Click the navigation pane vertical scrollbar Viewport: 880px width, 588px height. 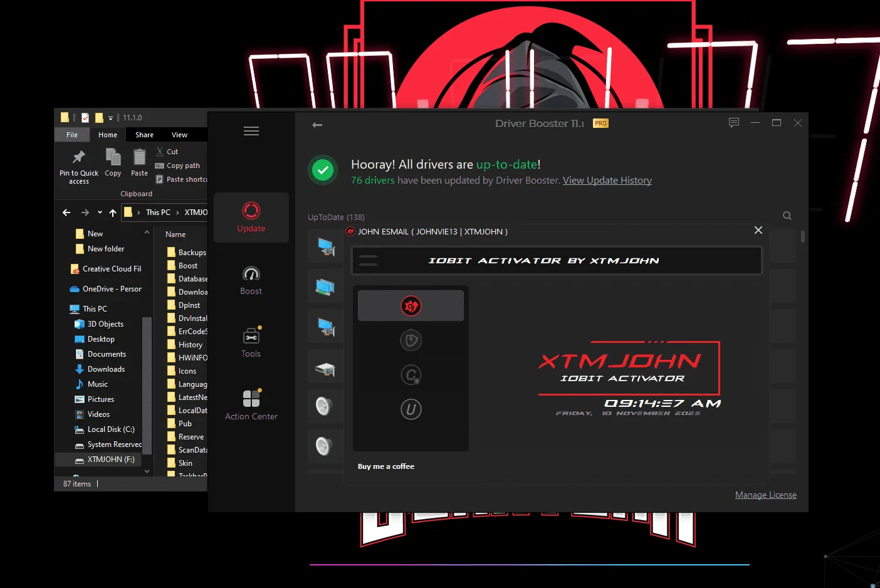coord(147,386)
